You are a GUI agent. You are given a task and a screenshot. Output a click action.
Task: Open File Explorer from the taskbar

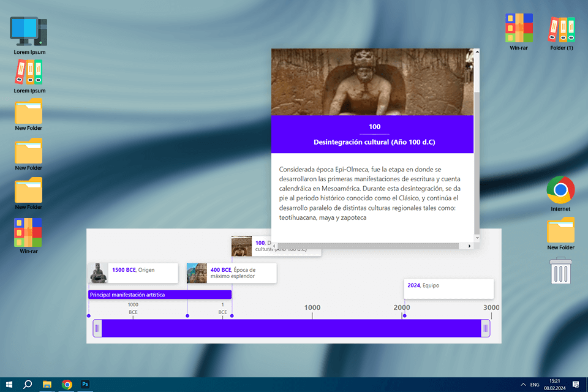47,385
